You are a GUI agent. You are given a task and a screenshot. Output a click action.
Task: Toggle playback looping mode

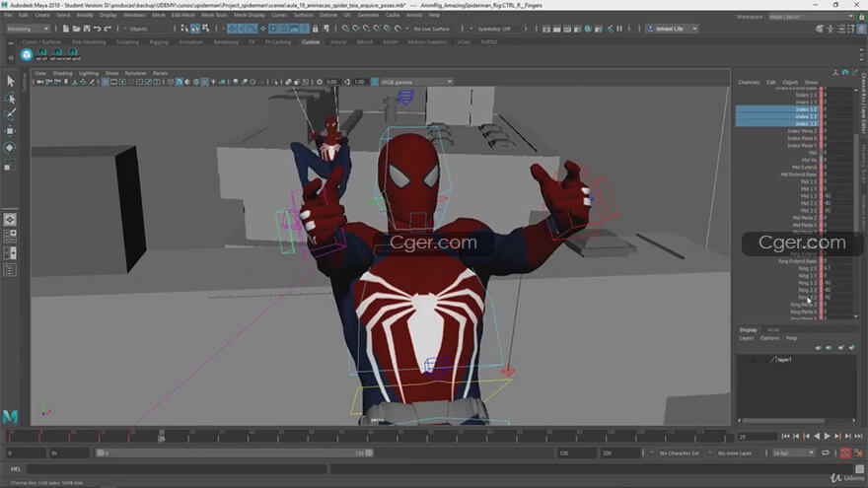(826, 453)
